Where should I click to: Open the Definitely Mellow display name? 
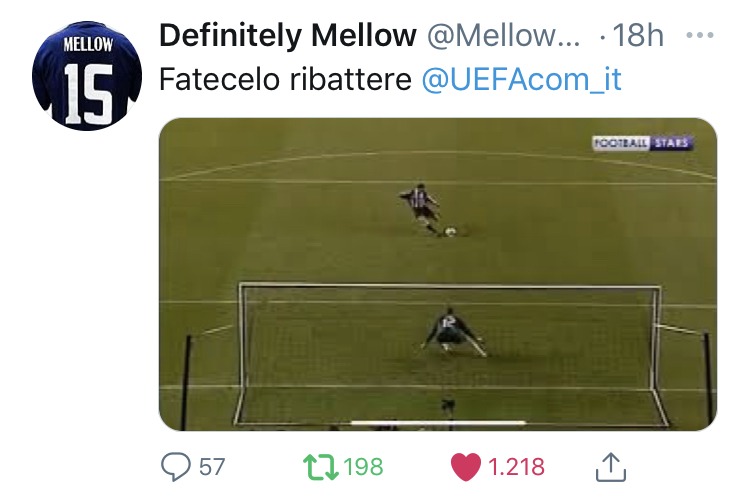click(x=288, y=35)
